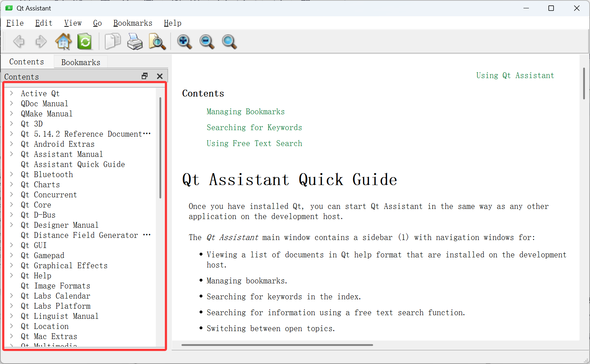Click the Find in text icon

(x=157, y=42)
